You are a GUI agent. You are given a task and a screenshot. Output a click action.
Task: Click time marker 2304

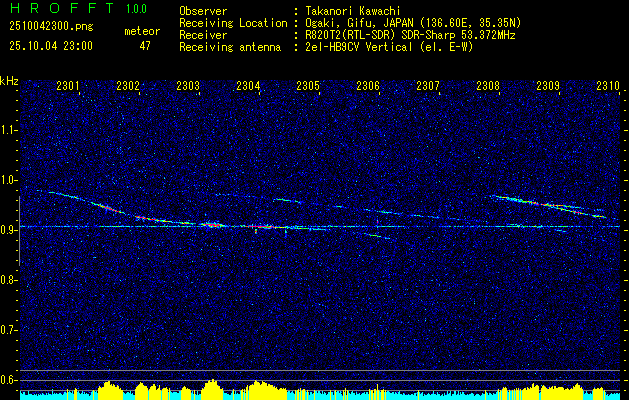pos(248,85)
